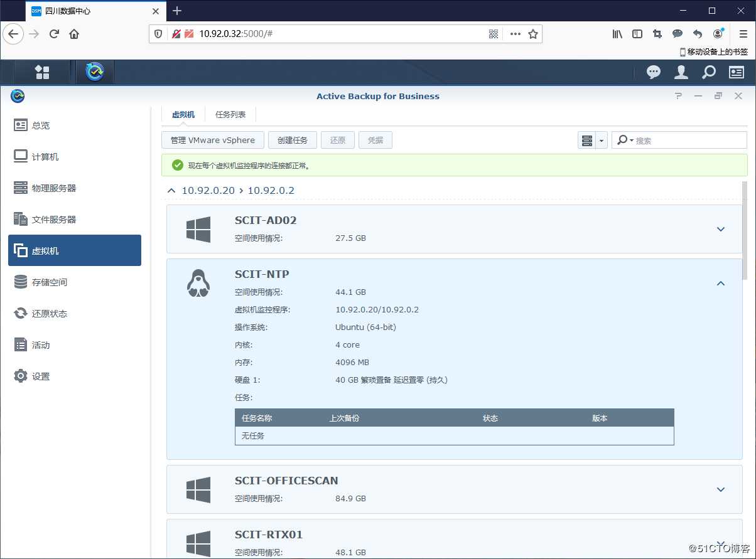Reload the current browser page

pos(54,34)
